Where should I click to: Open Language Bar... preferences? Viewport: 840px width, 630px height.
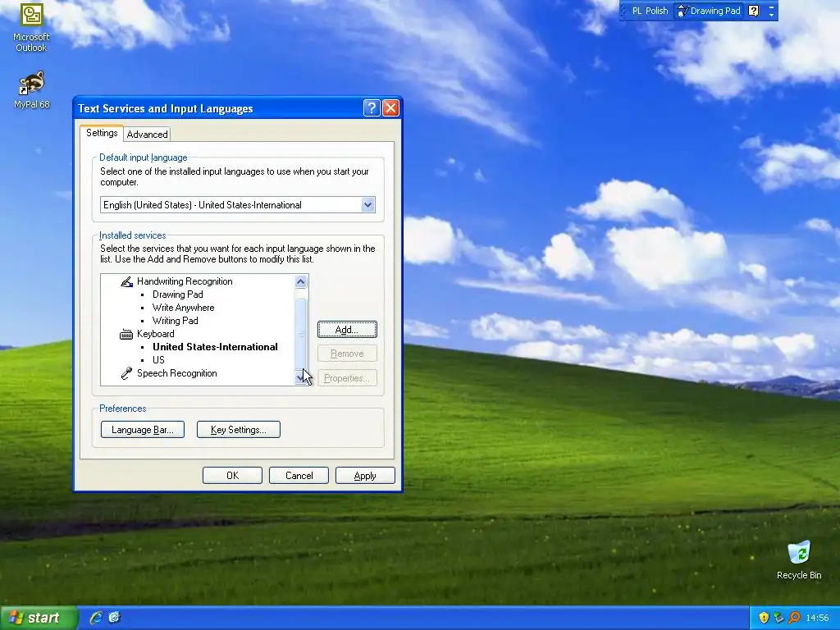(x=143, y=430)
